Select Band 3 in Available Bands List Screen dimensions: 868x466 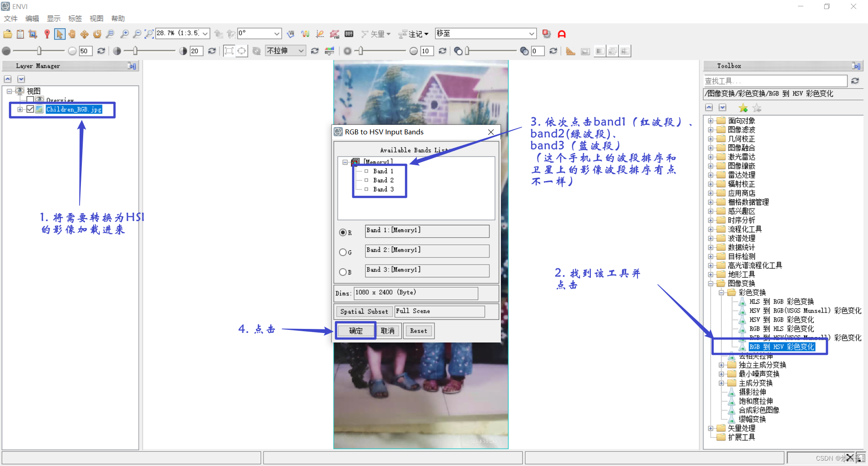pyautogui.click(x=383, y=190)
